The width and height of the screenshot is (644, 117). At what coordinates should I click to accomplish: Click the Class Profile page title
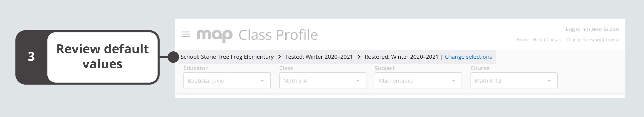[x=278, y=35]
